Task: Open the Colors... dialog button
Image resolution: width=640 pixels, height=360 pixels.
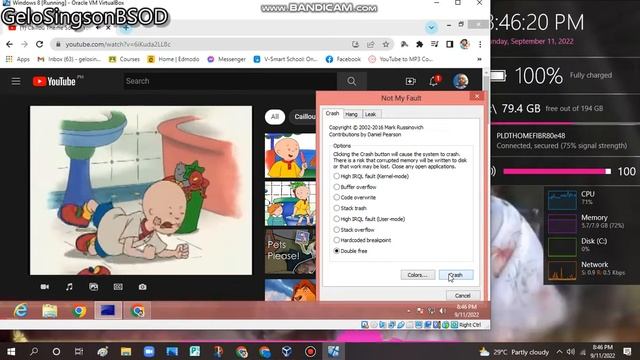Action: pyautogui.click(x=418, y=275)
